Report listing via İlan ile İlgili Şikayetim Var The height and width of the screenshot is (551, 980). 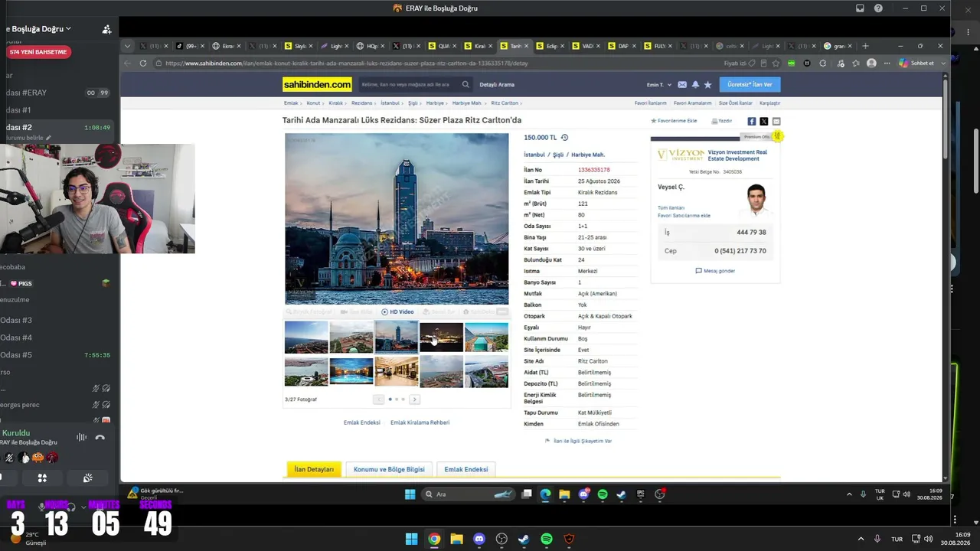[578, 441]
